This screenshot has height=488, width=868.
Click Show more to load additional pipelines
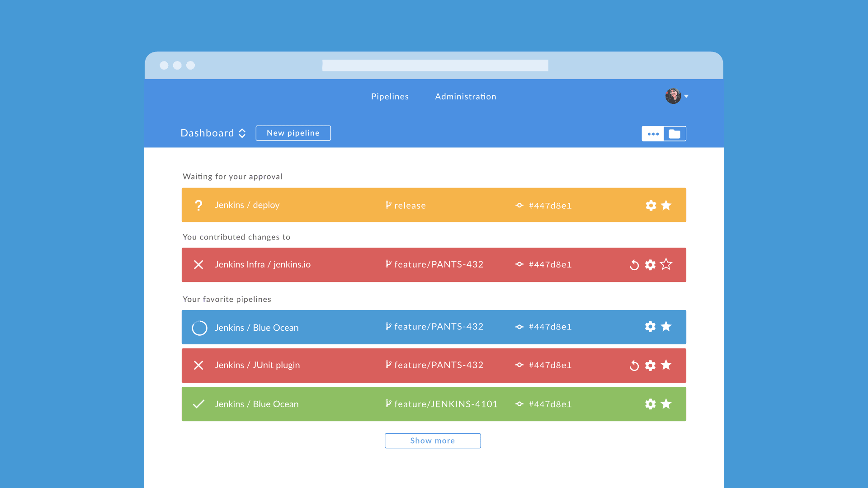[432, 441]
